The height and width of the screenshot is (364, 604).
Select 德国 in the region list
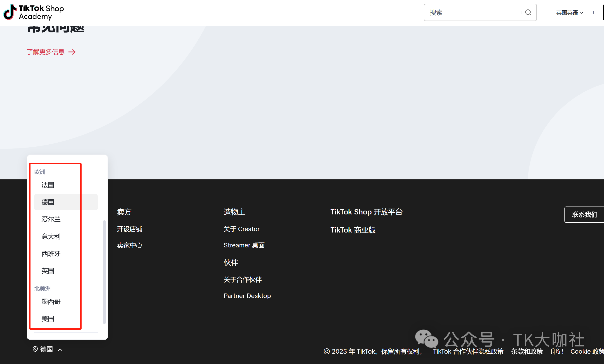pos(48,202)
